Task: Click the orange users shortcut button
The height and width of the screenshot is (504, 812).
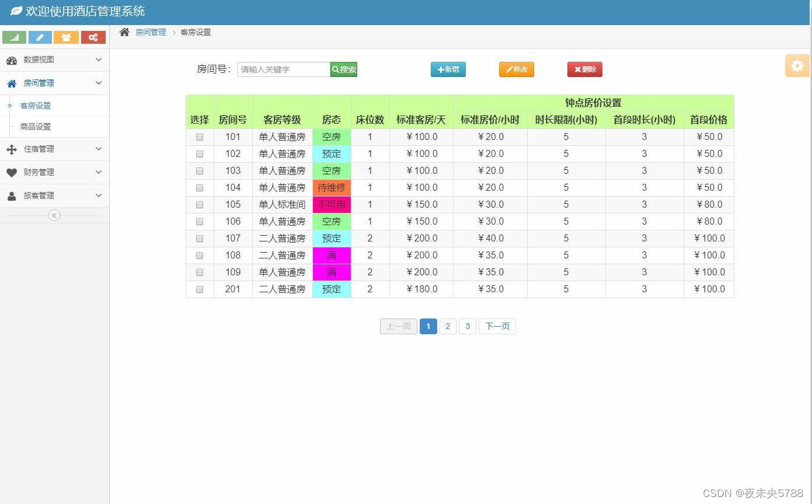Action: tap(66, 37)
